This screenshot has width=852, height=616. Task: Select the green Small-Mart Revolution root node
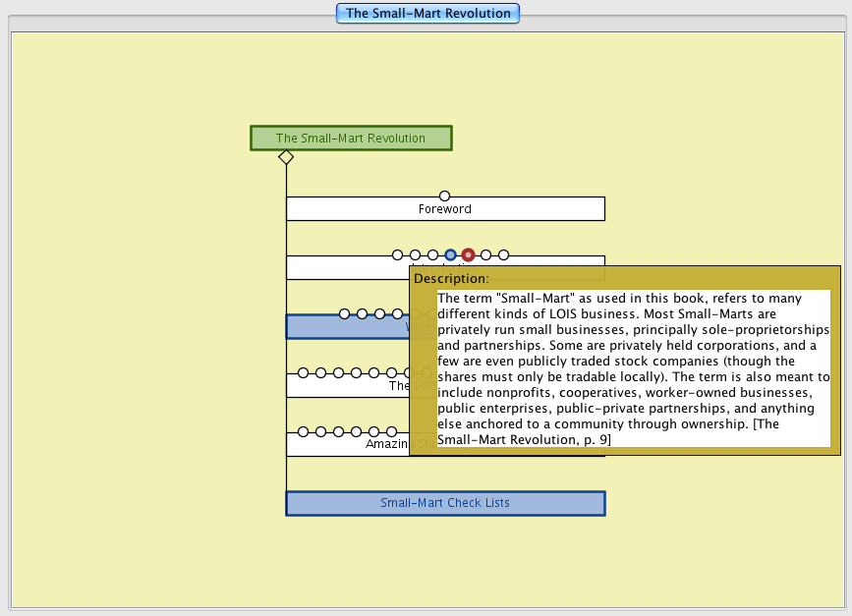(351, 139)
